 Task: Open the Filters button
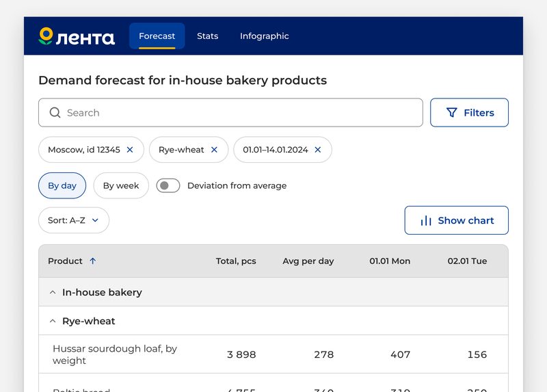click(469, 112)
